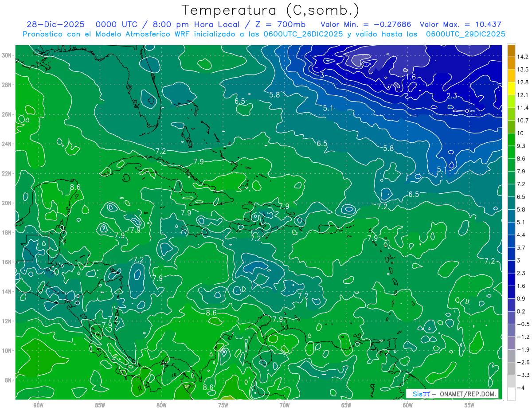The width and height of the screenshot is (532, 411).
Task: Click the 90W longitude axis label
Action: pyautogui.click(x=38, y=406)
